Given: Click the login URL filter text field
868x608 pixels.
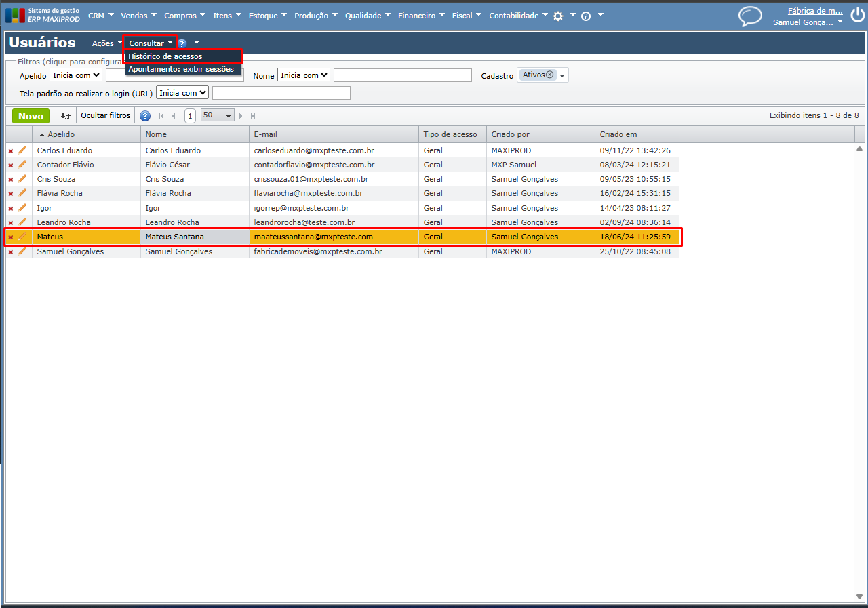Looking at the screenshot, I should 281,93.
